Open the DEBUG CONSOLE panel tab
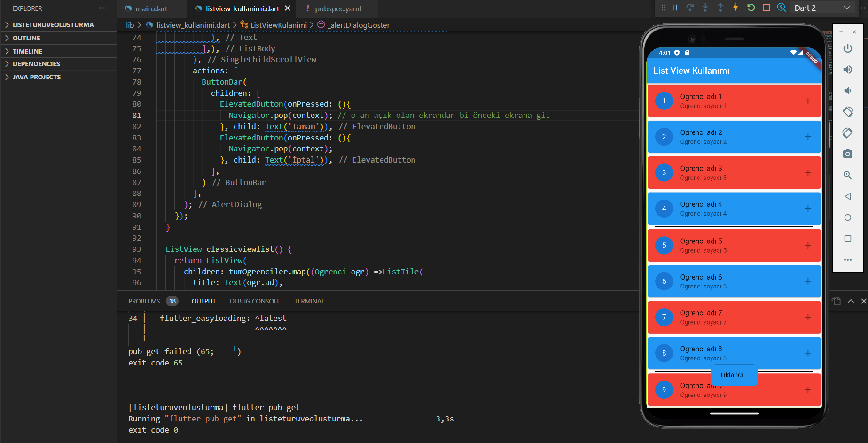868x443 pixels. (255, 301)
